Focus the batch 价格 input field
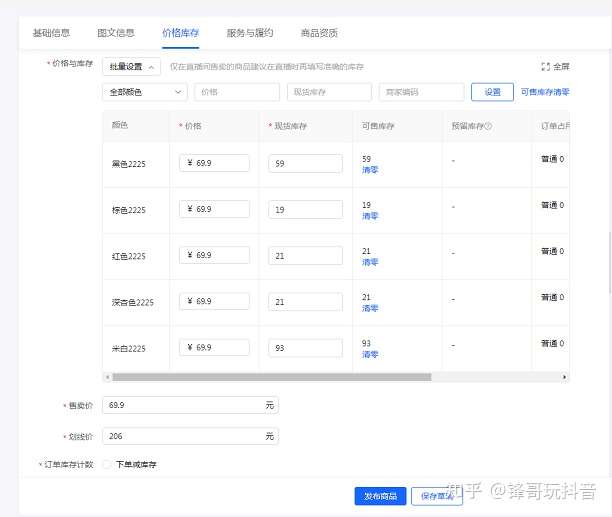The height and width of the screenshot is (517, 612). 237,92
